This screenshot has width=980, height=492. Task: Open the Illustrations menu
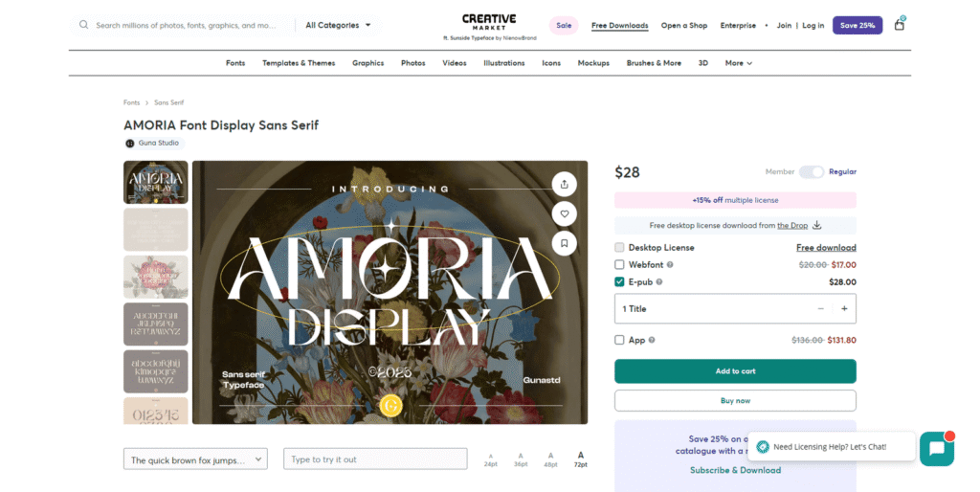click(x=503, y=63)
